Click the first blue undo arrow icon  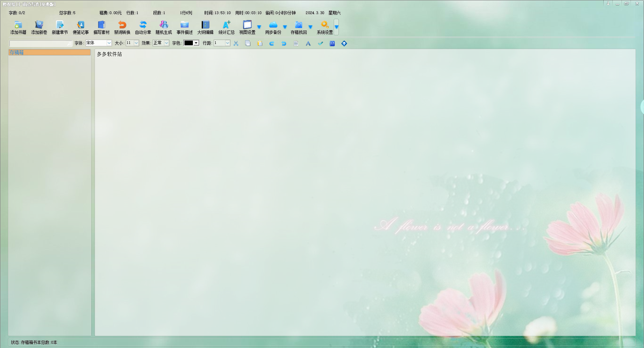point(272,43)
